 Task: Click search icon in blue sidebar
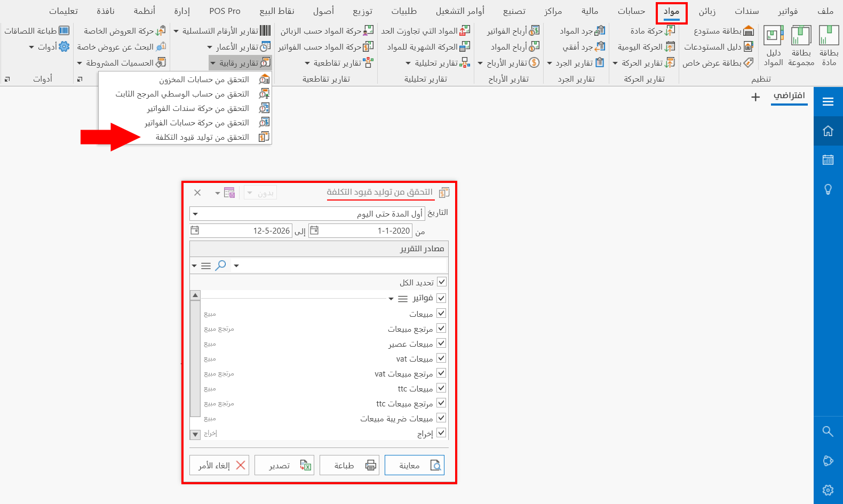828,431
